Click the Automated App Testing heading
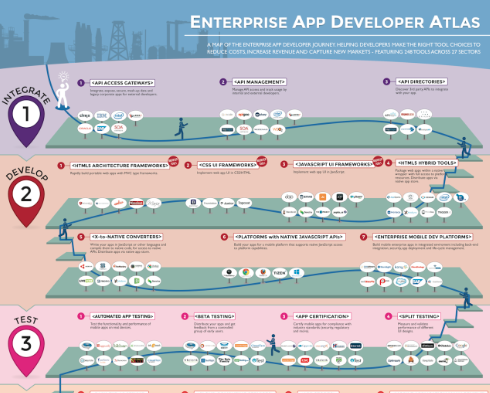 (123, 316)
